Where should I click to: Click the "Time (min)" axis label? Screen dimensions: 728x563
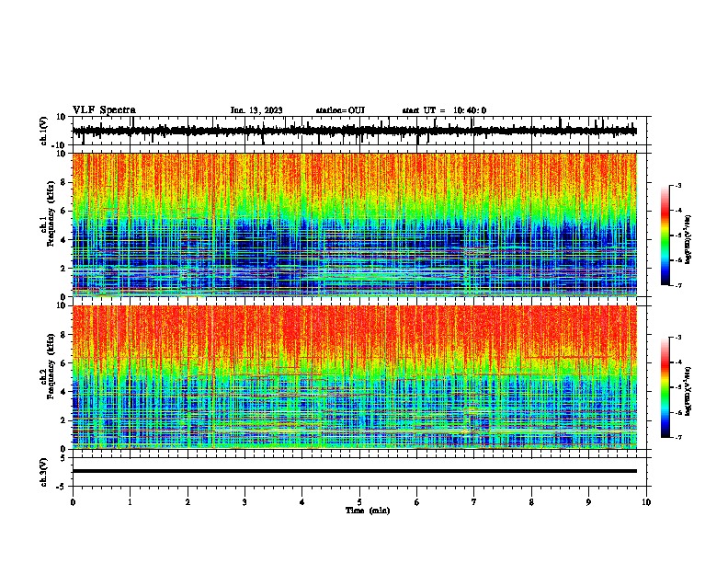[x=368, y=511]
